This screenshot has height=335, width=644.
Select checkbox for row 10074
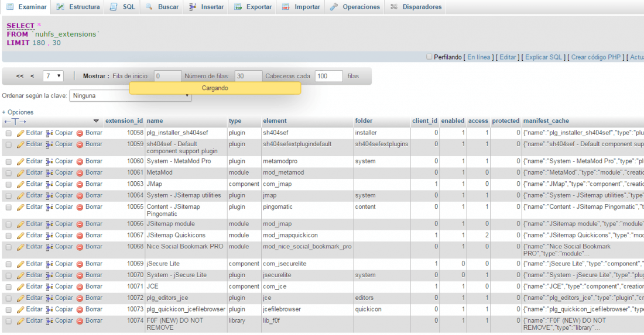point(9,322)
